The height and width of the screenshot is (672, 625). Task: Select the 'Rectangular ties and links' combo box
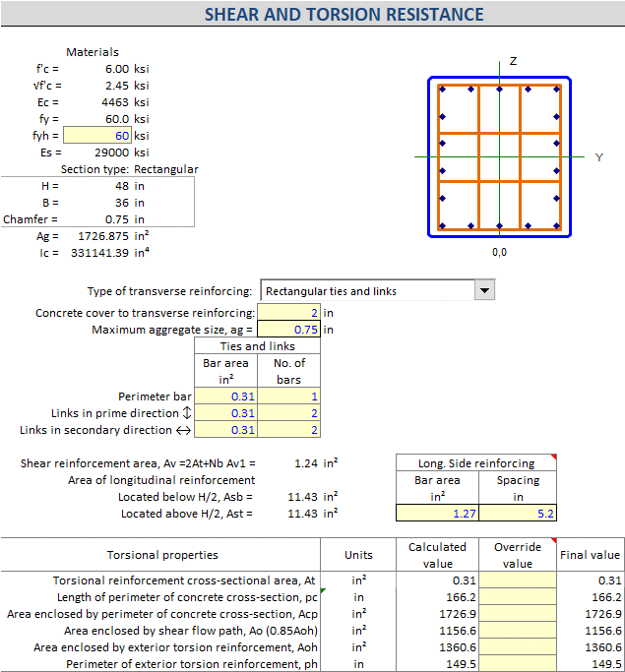pyautogui.click(x=377, y=290)
